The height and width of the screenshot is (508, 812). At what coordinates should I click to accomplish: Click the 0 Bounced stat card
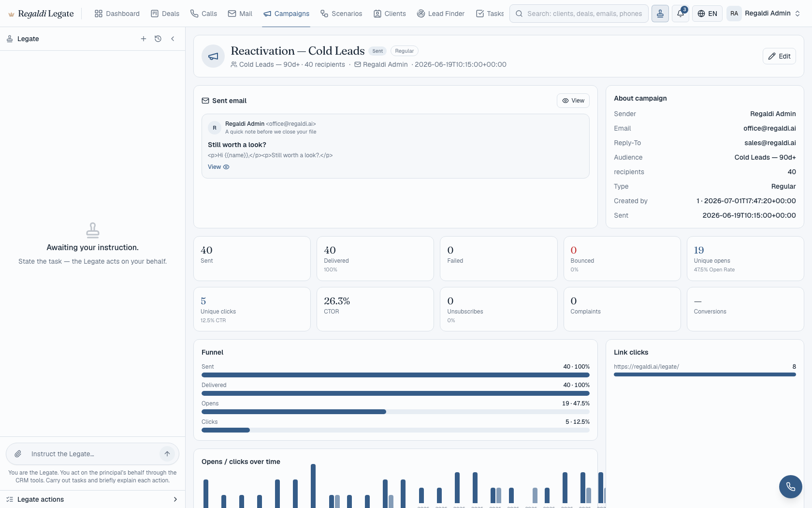(x=622, y=258)
